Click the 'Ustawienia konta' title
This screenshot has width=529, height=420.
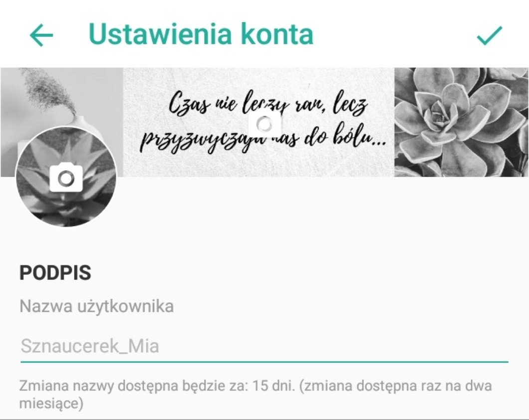tap(201, 34)
